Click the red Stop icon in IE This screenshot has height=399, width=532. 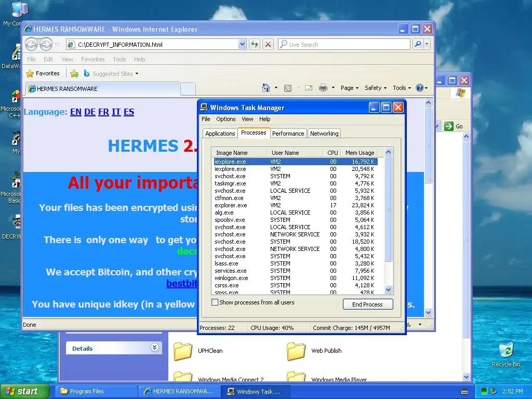tap(268, 44)
